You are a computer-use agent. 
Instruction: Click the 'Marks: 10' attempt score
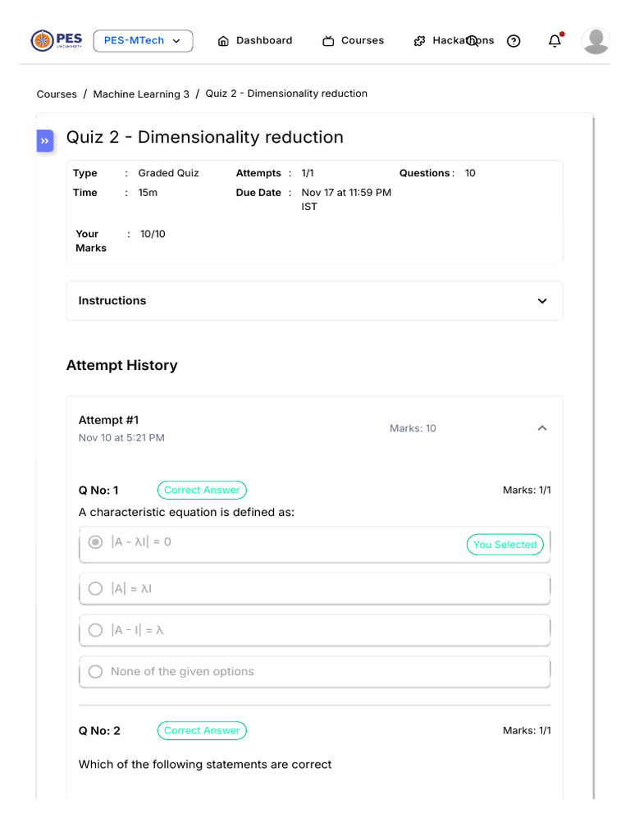click(x=413, y=428)
